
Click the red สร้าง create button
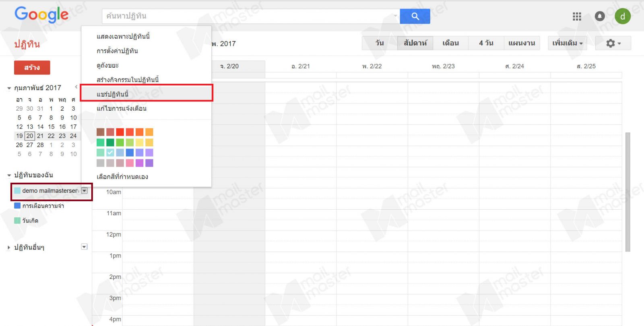click(x=32, y=68)
